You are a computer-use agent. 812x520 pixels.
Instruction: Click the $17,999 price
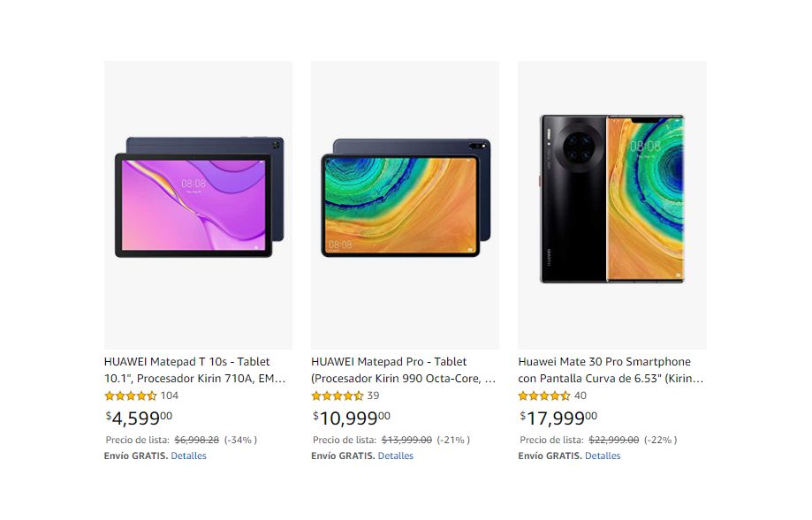tap(558, 417)
